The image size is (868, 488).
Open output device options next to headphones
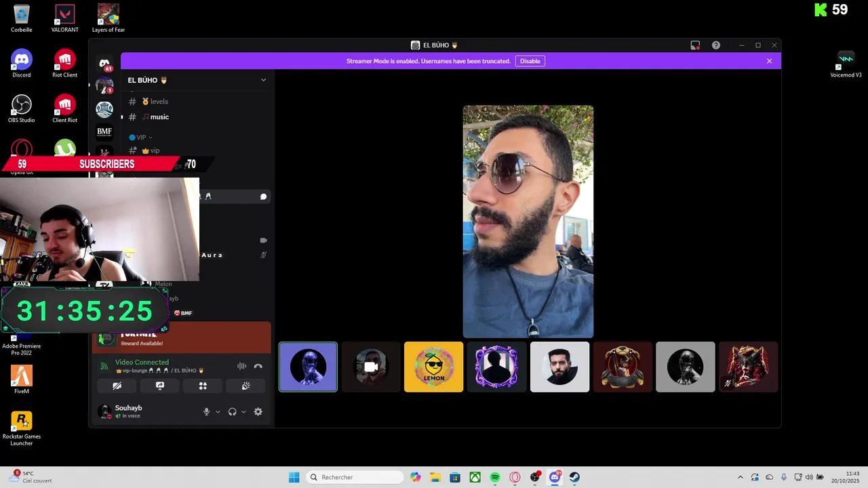[243, 411]
